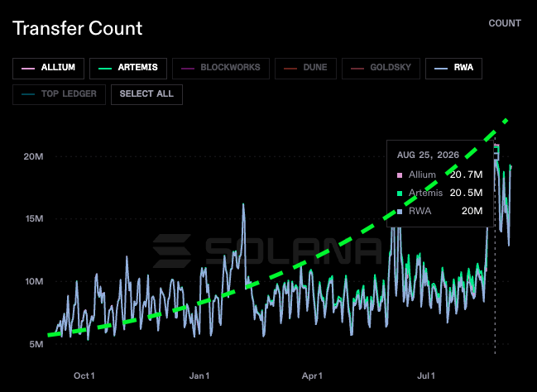Enable the TOP LEDGER data series
537x392 pixels.
point(59,94)
